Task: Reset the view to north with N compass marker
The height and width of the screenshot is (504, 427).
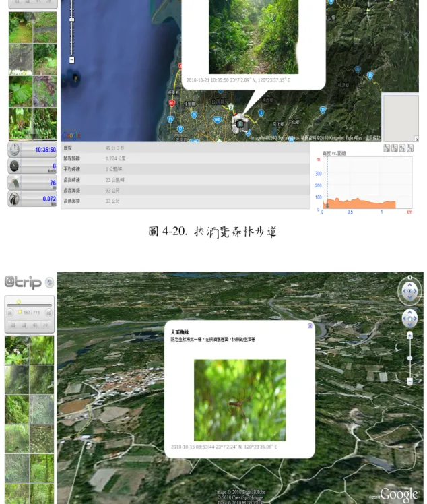Action: (409, 278)
